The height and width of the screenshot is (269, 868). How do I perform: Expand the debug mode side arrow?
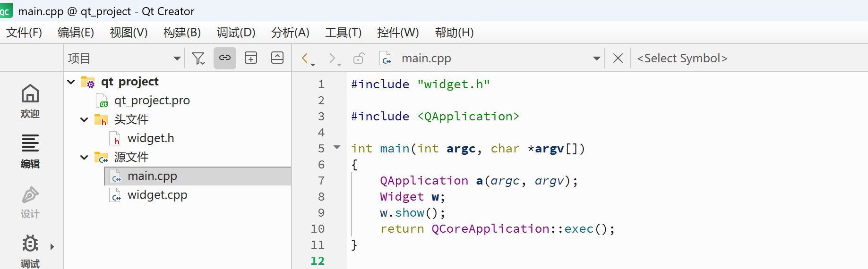(x=52, y=246)
